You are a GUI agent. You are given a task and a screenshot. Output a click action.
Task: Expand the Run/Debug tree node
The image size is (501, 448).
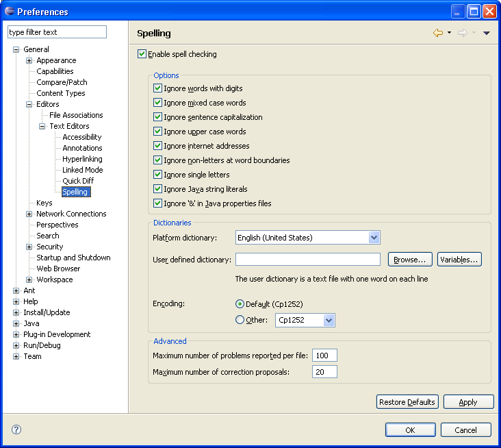click(16, 345)
